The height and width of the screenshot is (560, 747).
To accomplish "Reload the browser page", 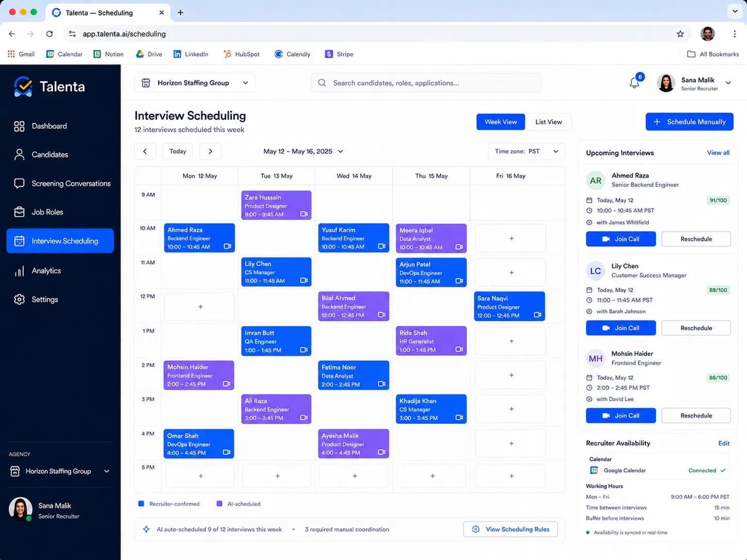I will [50, 34].
